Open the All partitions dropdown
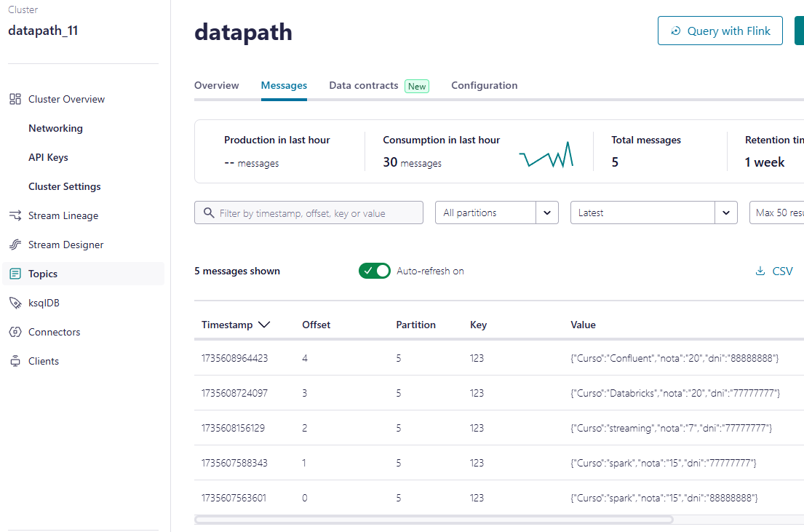 pyautogui.click(x=497, y=213)
